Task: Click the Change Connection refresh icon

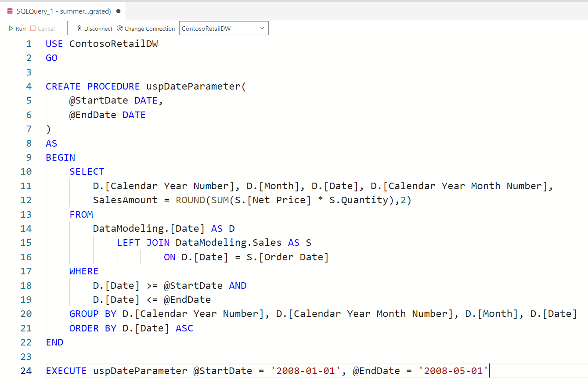Action: tap(119, 28)
